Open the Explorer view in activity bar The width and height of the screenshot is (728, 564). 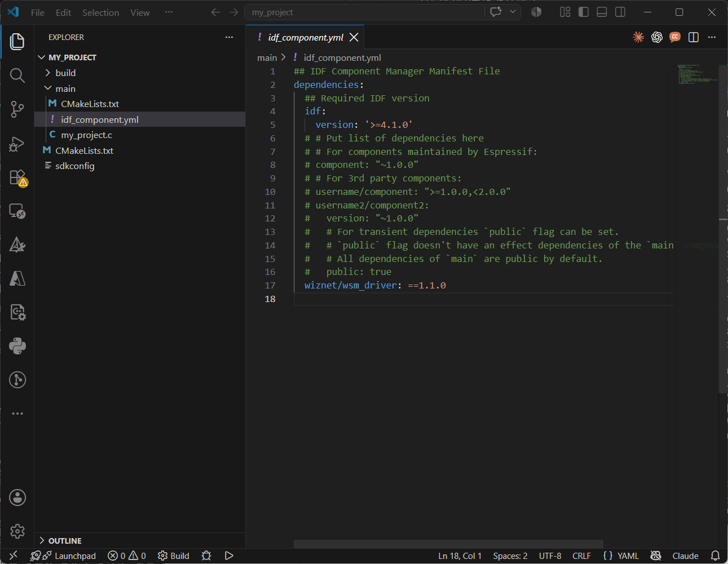(x=17, y=41)
